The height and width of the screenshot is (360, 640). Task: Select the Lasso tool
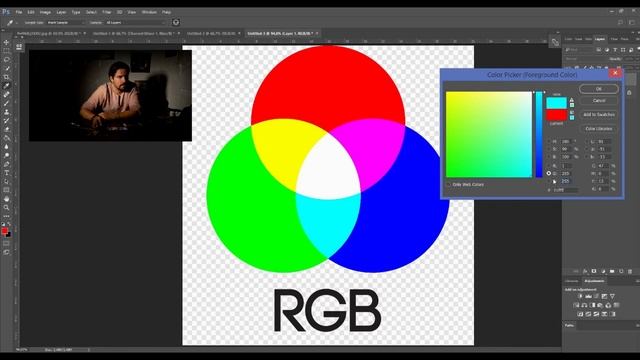(6, 60)
